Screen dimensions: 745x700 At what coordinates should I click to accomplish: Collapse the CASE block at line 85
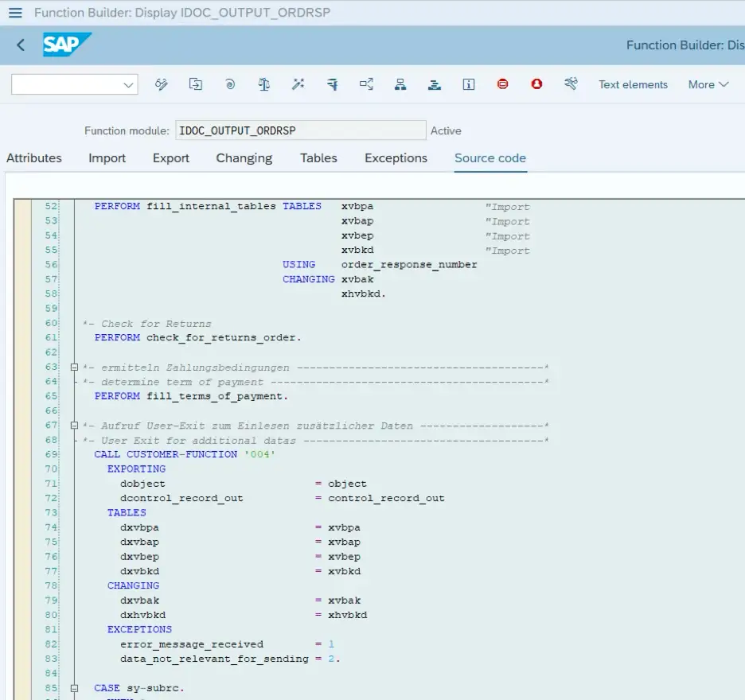click(74, 688)
